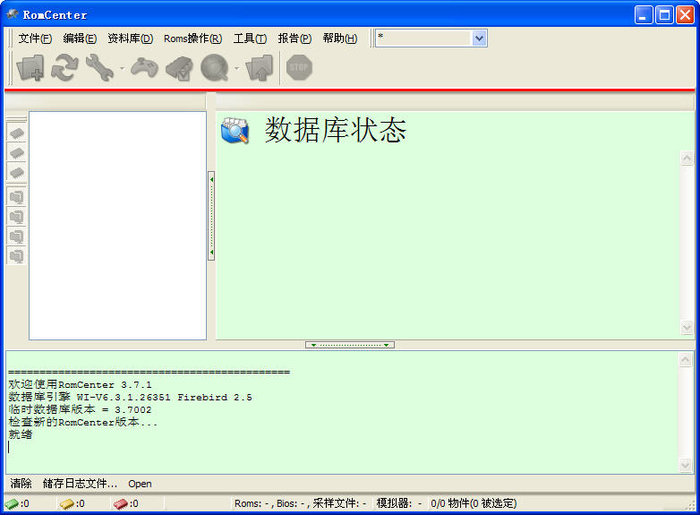Click the wrench fix tool icon
The height and width of the screenshot is (515, 700).
99,67
